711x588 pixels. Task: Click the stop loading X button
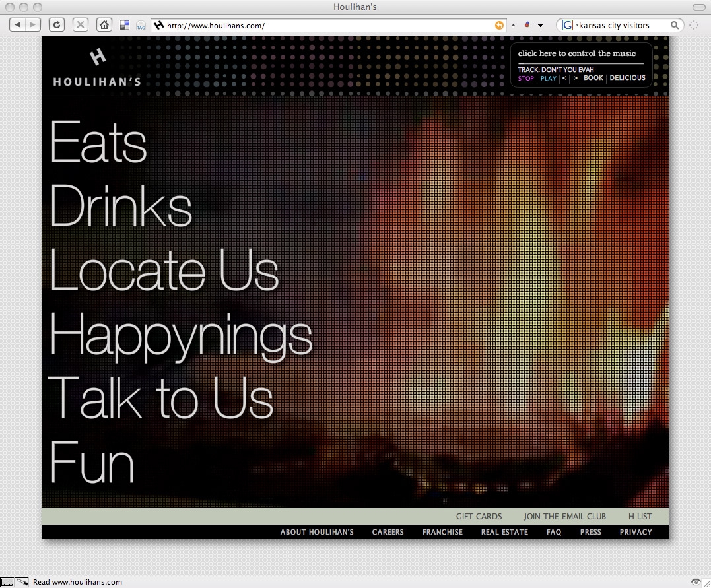[x=81, y=25]
